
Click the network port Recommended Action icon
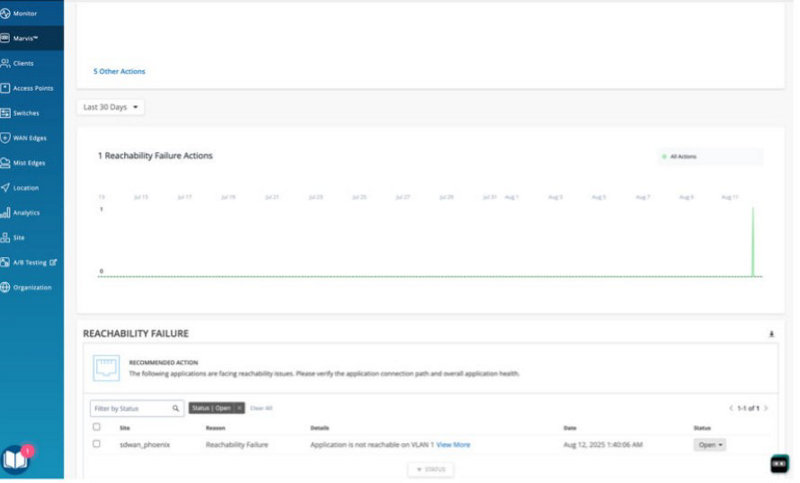(x=106, y=368)
